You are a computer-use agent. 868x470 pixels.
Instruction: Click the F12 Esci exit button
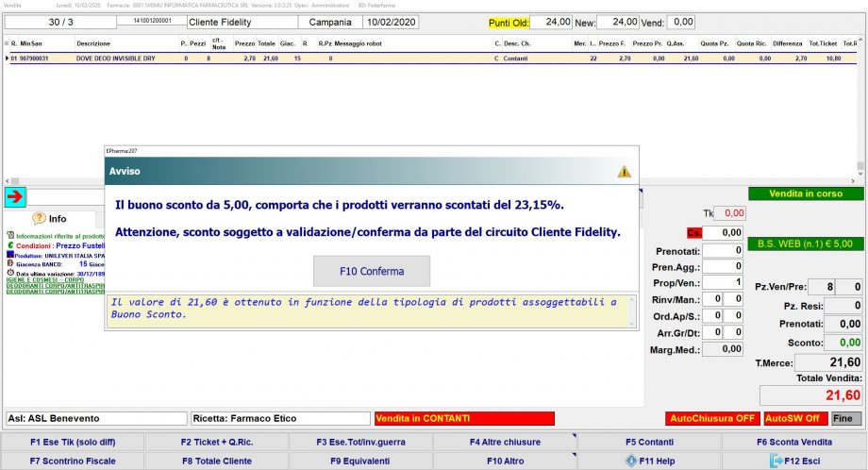[x=793, y=461]
